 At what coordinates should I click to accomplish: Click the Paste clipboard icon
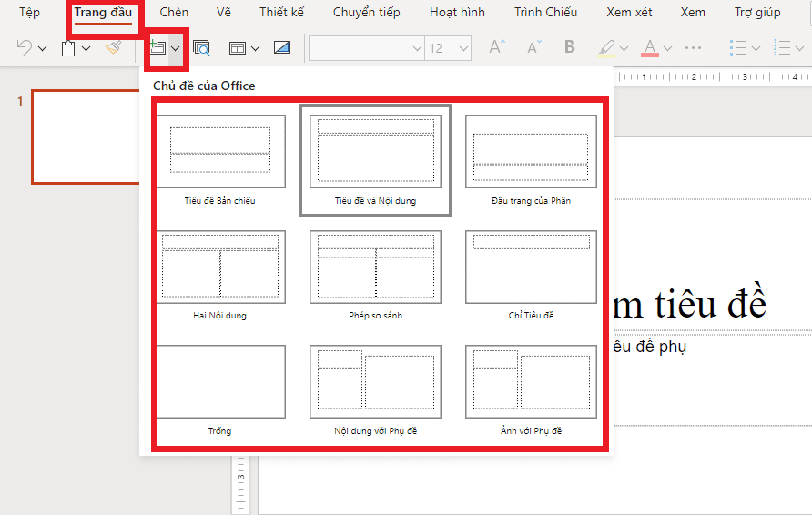click(68, 48)
